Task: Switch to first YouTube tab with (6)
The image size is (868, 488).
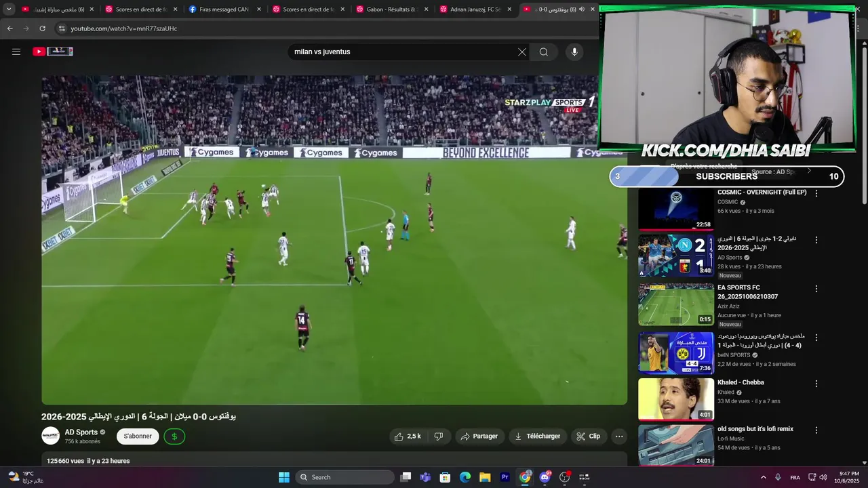Action: coord(58,9)
